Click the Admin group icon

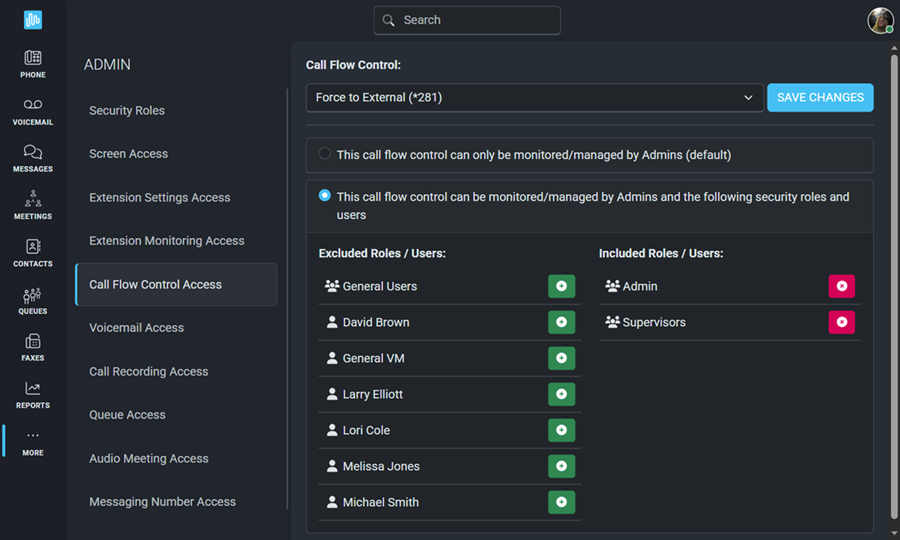[612, 286]
